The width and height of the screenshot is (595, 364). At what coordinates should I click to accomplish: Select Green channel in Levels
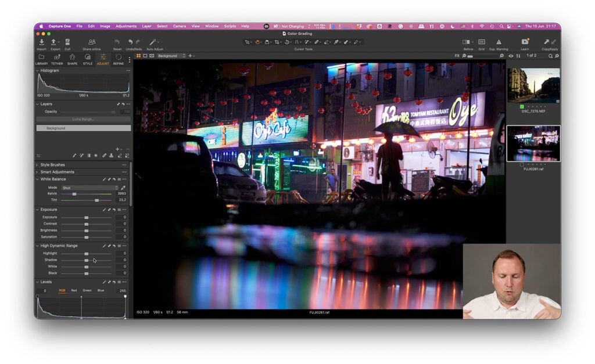87,290
